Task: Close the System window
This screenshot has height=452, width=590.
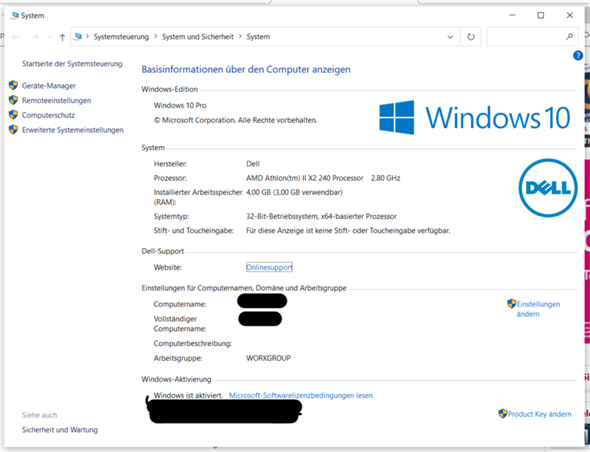Action: point(570,15)
